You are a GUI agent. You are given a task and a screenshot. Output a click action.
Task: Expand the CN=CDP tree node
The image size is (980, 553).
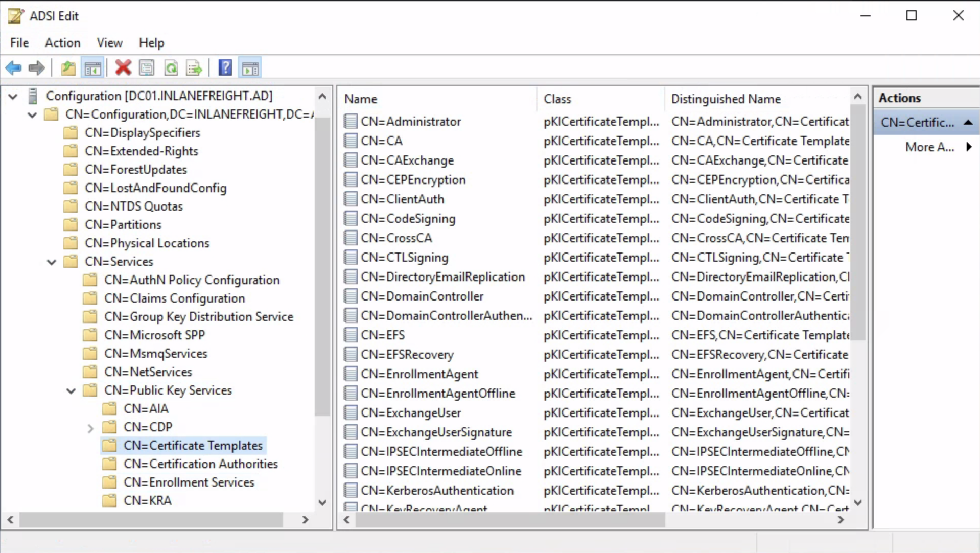90,428
